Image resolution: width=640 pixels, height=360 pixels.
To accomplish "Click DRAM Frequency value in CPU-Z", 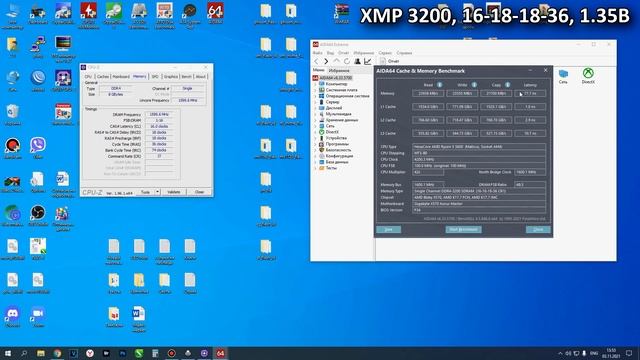I will (x=158, y=115).
